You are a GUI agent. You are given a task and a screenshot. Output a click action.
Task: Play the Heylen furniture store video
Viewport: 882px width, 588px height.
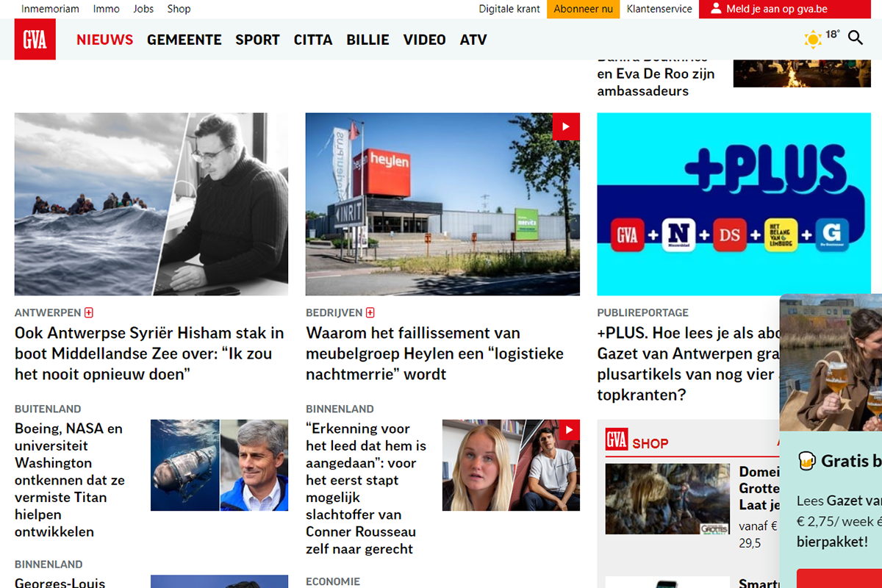566,126
